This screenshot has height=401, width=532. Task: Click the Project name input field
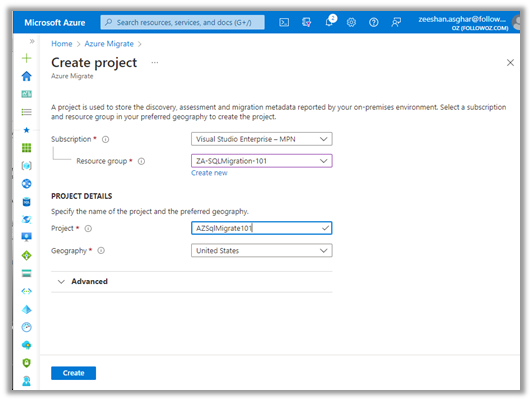click(x=262, y=228)
